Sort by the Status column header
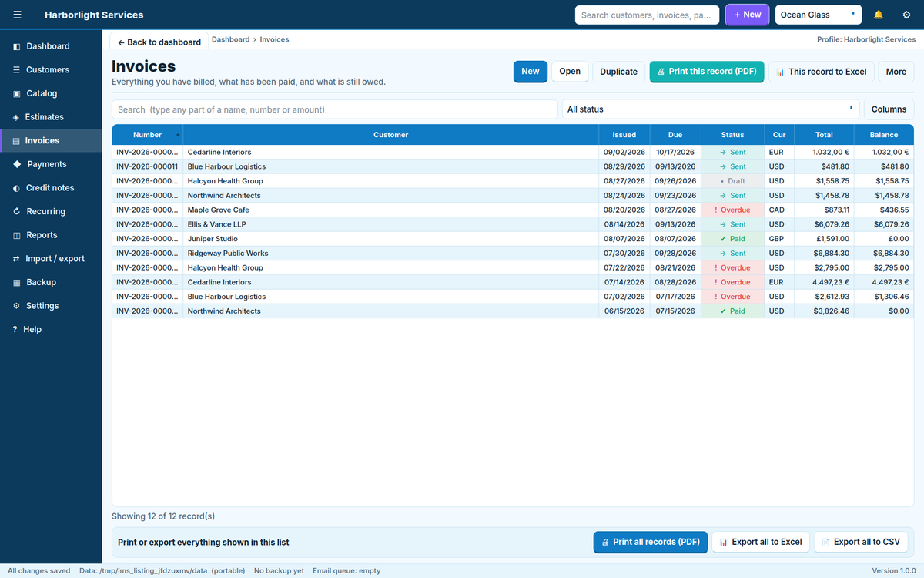 (732, 135)
